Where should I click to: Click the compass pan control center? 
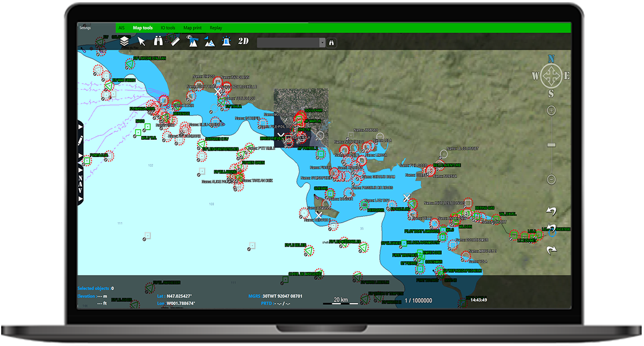pyautogui.click(x=551, y=76)
